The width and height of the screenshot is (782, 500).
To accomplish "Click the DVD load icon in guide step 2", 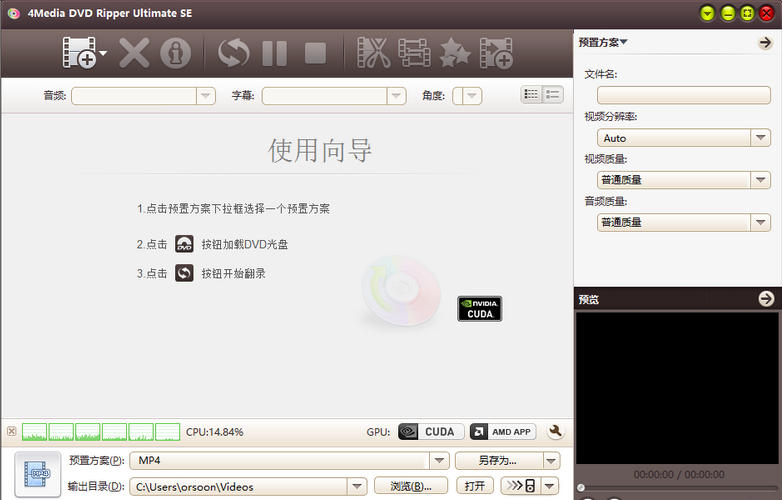I will (x=184, y=244).
